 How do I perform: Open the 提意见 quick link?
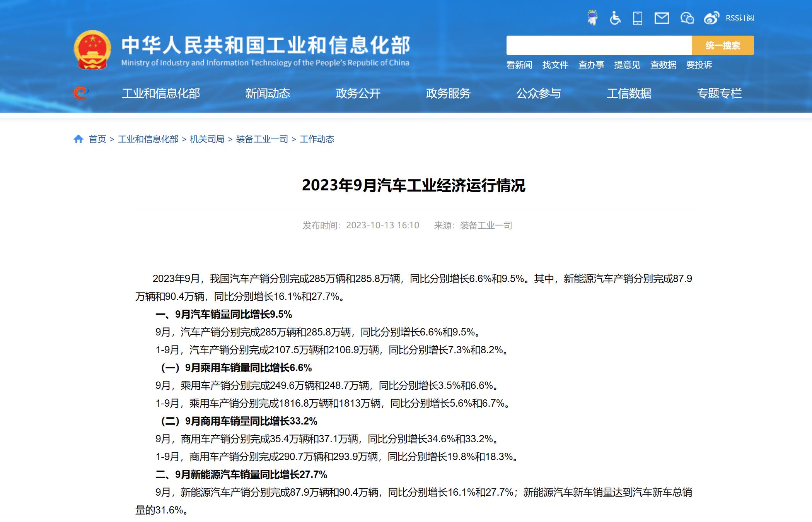tap(627, 65)
